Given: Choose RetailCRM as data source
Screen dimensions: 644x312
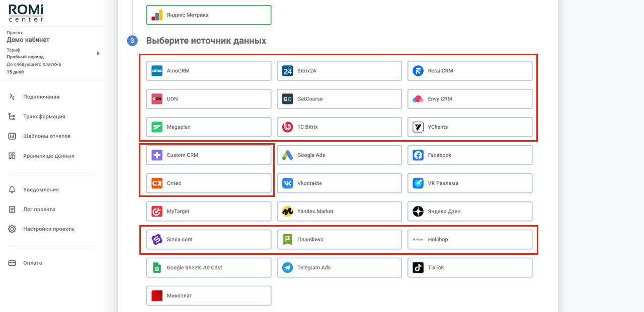Looking at the screenshot, I should tap(469, 71).
